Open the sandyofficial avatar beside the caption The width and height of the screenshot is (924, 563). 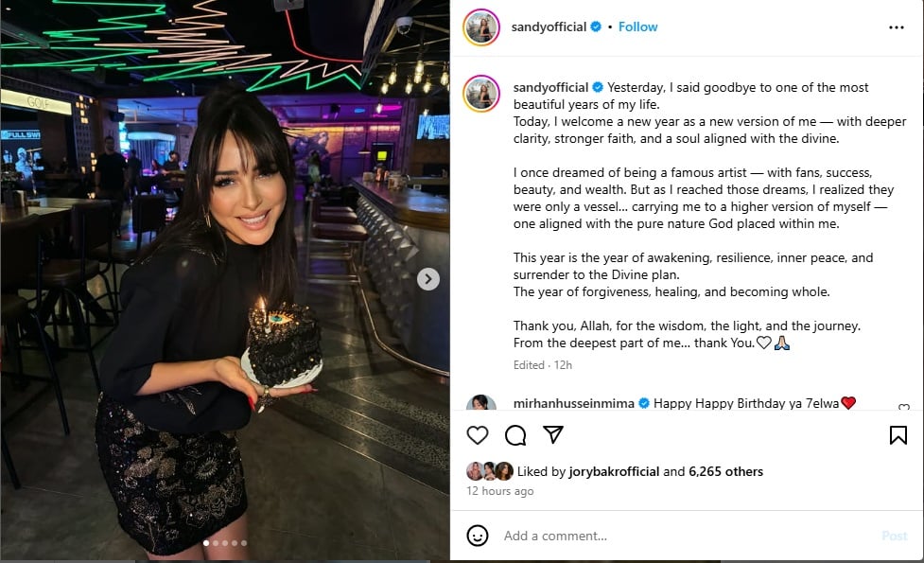pos(481,93)
